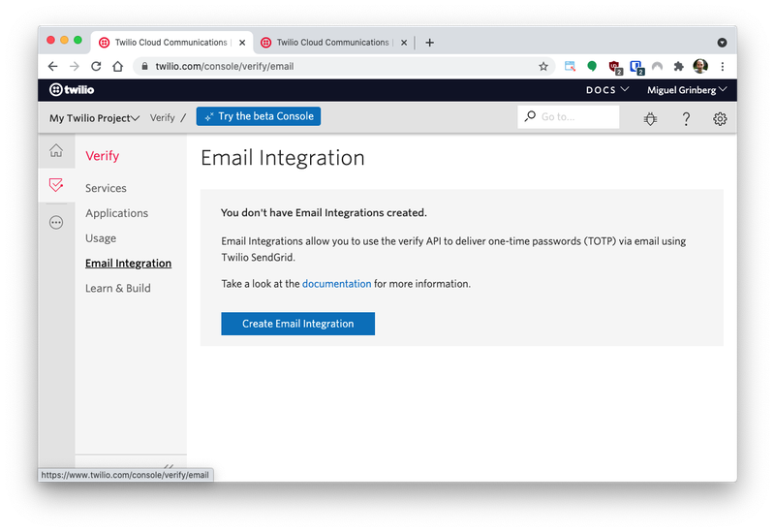
Task: Expand the My Twilio Project selector
Action: [94, 118]
